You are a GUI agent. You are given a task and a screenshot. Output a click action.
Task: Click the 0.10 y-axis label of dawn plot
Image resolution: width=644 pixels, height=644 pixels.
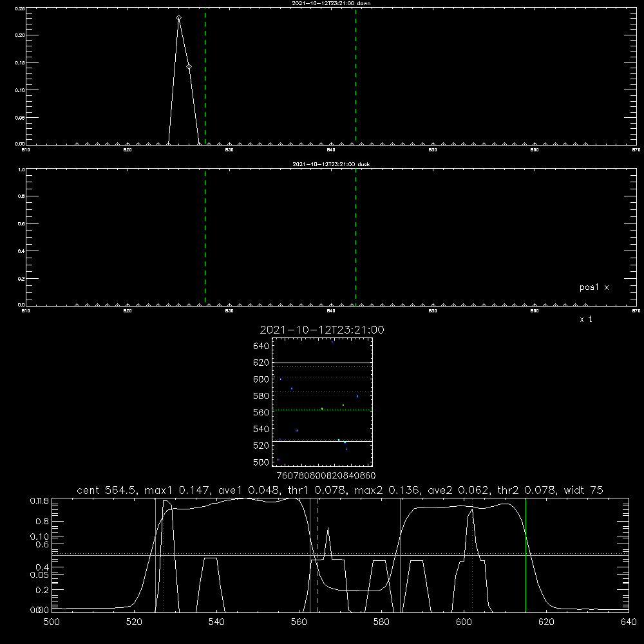coord(20,90)
